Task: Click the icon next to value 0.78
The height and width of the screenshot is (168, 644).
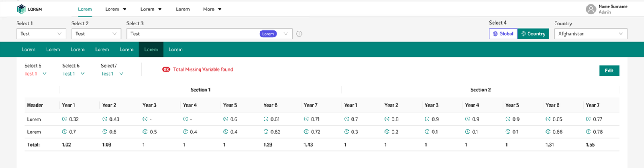Action: [588, 132]
